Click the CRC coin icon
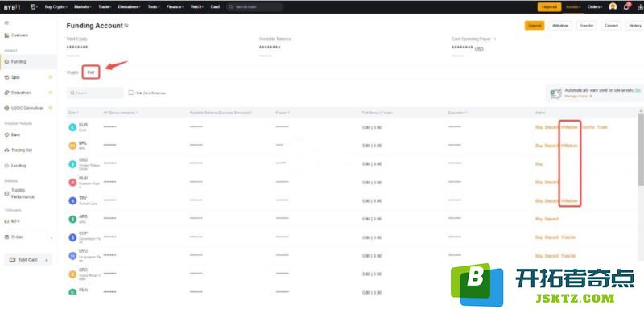Viewport: 644px width, 309px height. [x=72, y=274]
